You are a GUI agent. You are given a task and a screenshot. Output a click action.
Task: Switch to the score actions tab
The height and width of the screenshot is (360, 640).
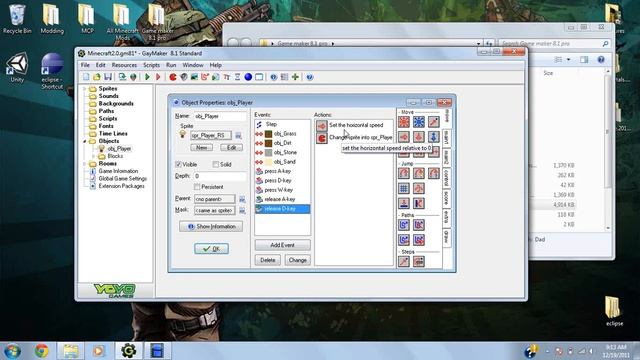click(x=447, y=198)
